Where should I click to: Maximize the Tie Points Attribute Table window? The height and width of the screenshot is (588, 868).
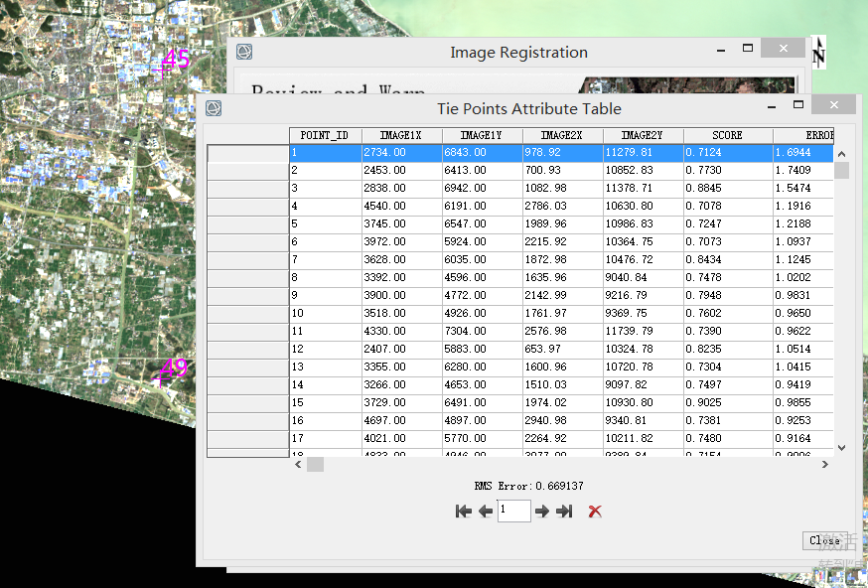(797, 105)
